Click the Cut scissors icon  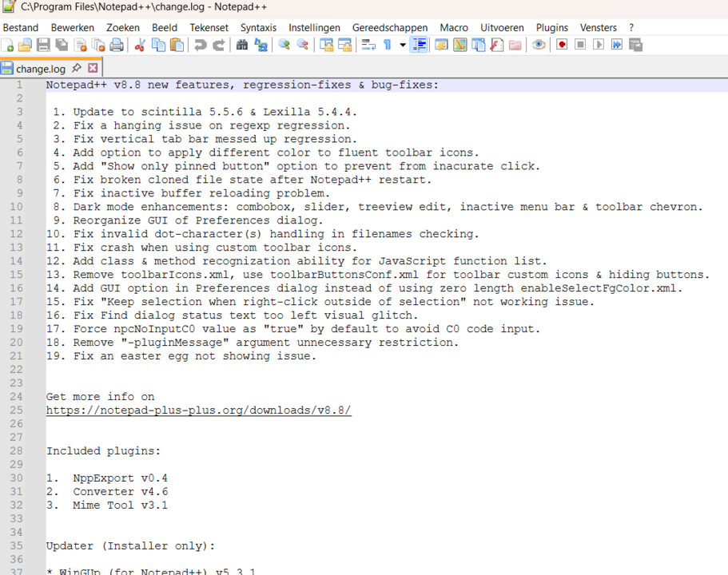click(x=140, y=45)
